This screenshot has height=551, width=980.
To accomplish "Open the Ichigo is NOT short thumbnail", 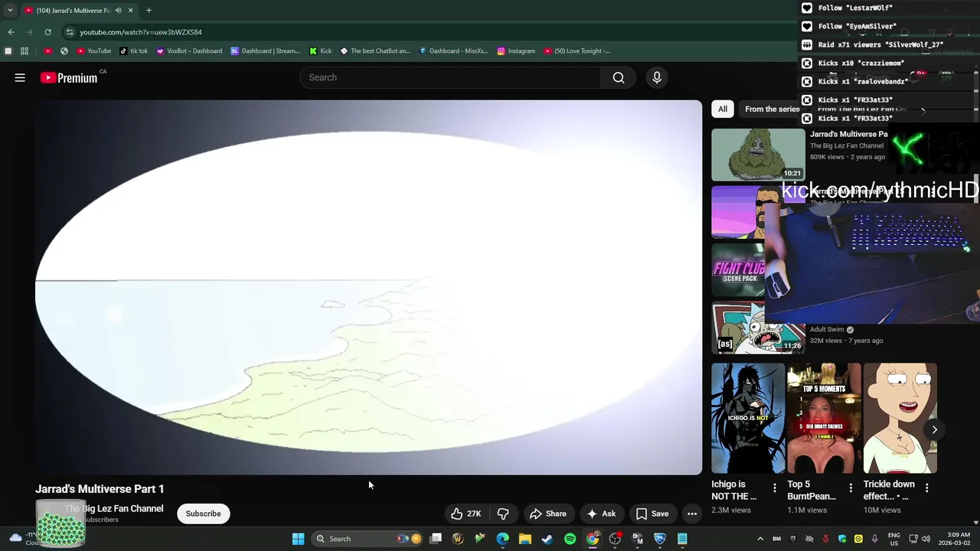I will coord(748,418).
